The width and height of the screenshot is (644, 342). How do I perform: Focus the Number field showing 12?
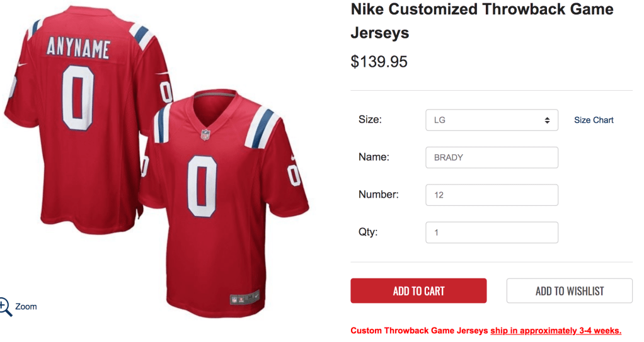click(492, 195)
